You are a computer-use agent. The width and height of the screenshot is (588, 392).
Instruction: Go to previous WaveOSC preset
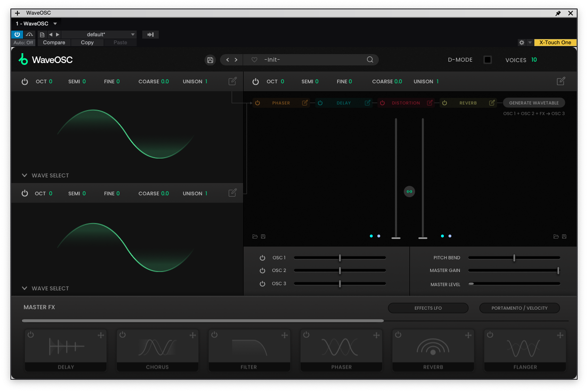click(x=228, y=60)
